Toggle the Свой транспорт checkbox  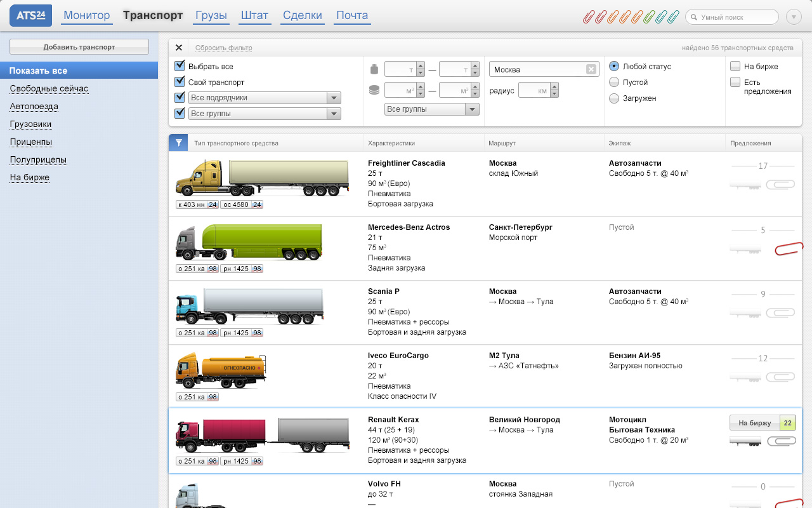click(180, 82)
